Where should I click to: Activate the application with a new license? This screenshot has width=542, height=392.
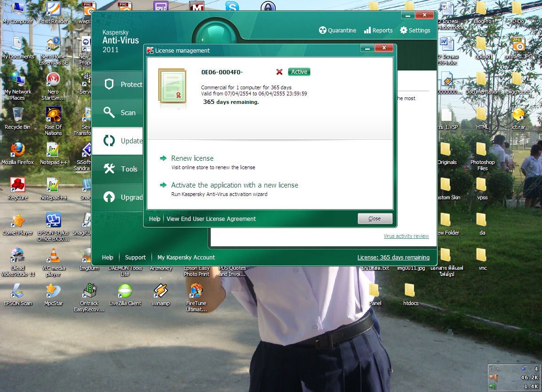(234, 185)
